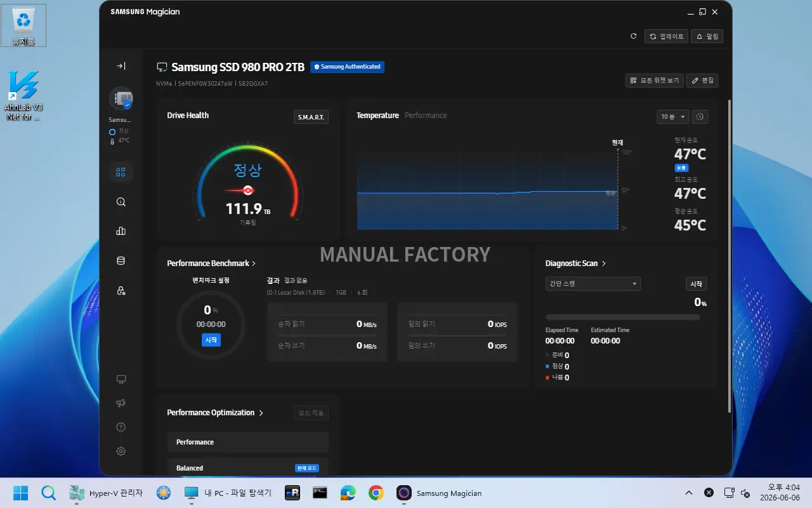Open the 10 분 time range dropdown
Viewport: 812px width, 508px height.
tap(673, 117)
